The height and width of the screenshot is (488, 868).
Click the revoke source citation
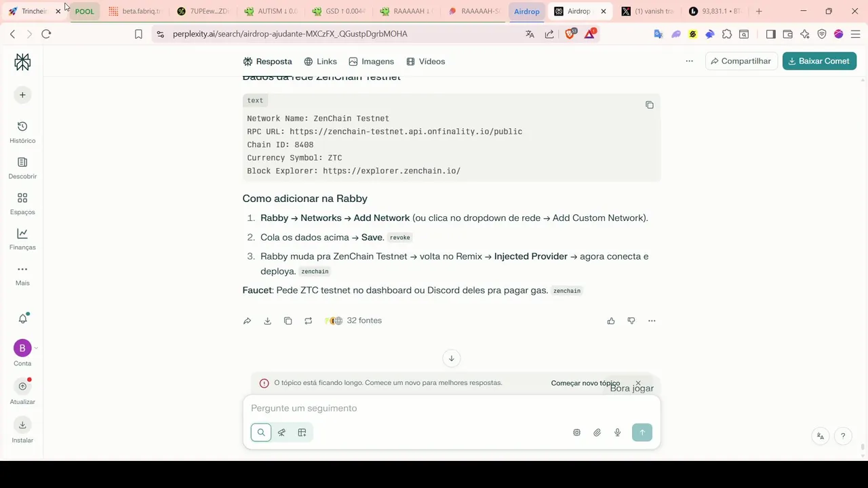400,238
